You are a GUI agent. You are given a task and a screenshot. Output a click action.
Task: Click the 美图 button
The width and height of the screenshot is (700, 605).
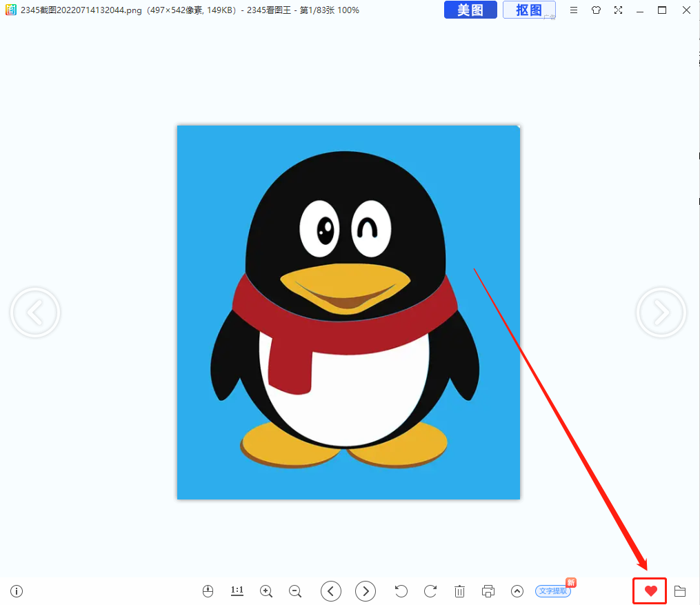click(x=470, y=10)
